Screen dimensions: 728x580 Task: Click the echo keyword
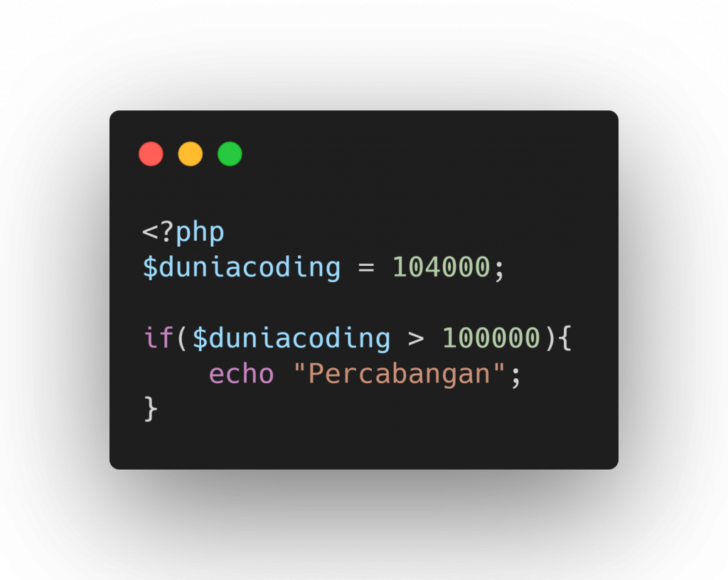click(x=242, y=374)
